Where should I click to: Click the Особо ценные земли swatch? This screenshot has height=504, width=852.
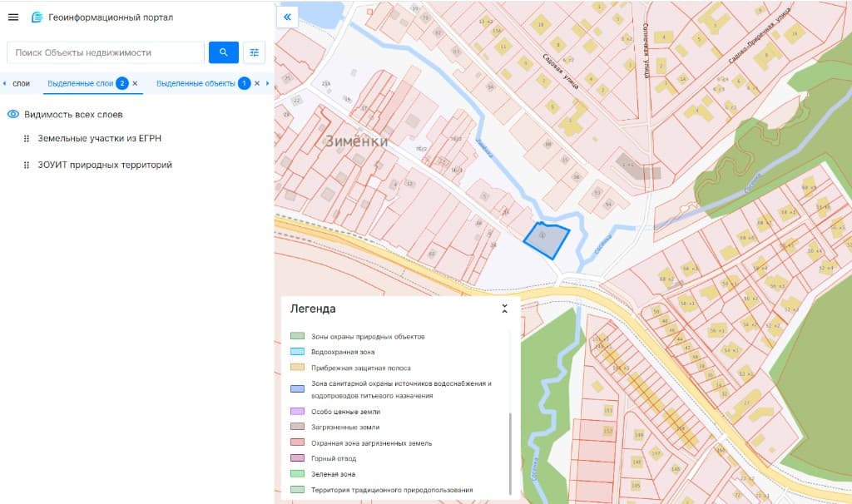pyautogui.click(x=297, y=411)
